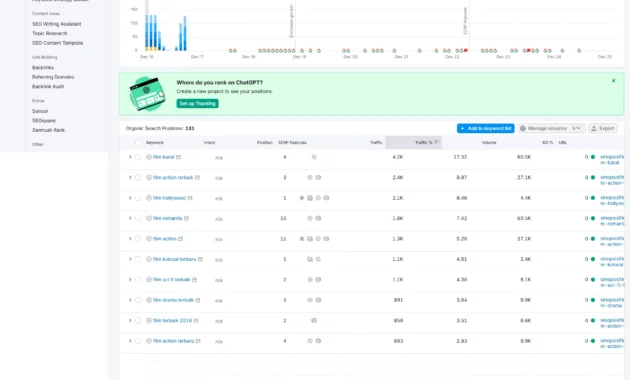This screenshot has width=630, height=380.
Task: Click the Manage columns gear icon
Action: [523, 129]
